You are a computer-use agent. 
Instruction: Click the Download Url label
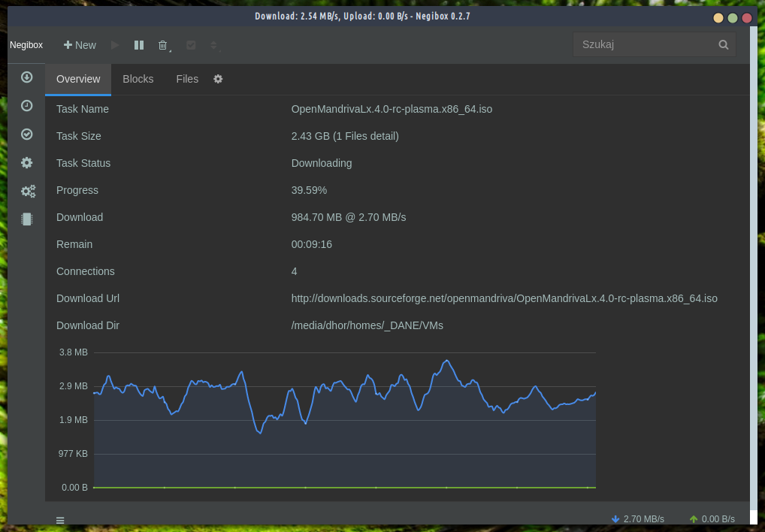[x=88, y=298]
